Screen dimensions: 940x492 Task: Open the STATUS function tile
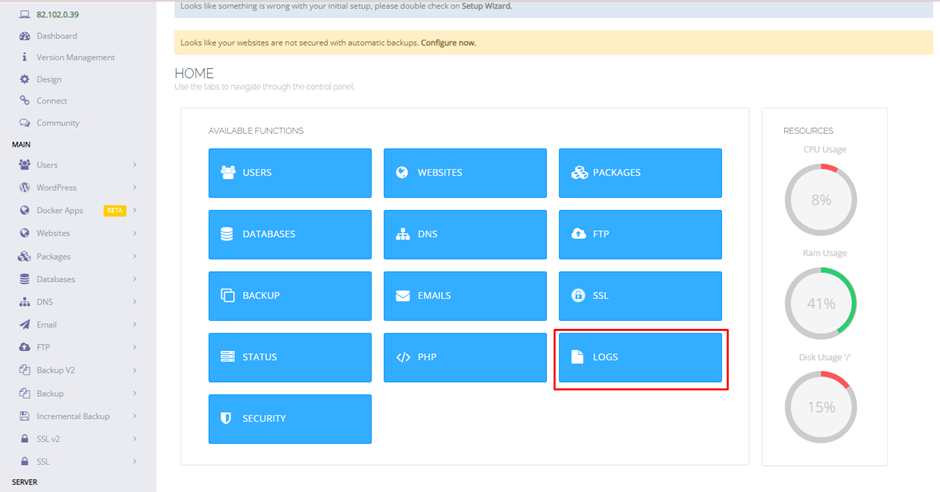pos(290,357)
